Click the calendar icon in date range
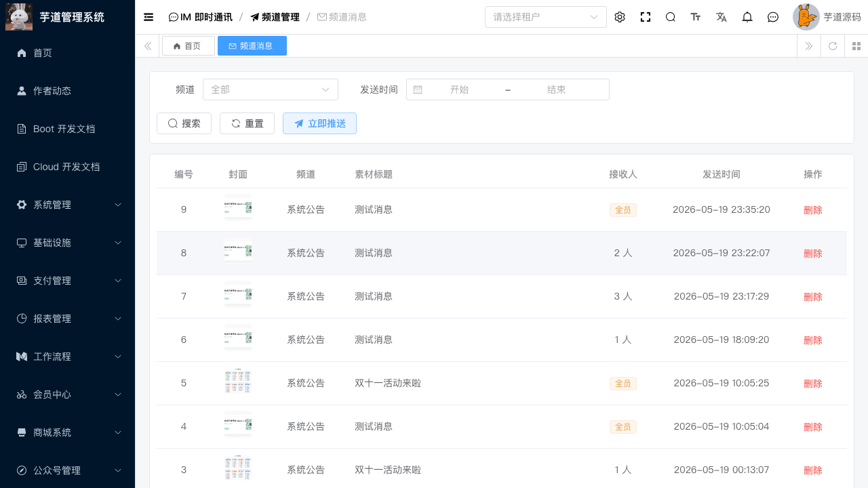This screenshot has height=488, width=868. pos(418,89)
